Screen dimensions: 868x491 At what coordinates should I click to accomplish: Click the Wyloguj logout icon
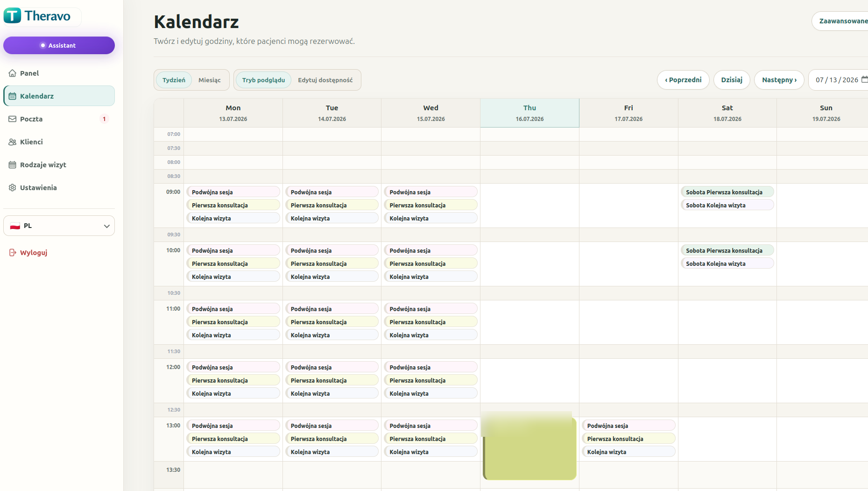pyautogui.click(x=13, y=253)
